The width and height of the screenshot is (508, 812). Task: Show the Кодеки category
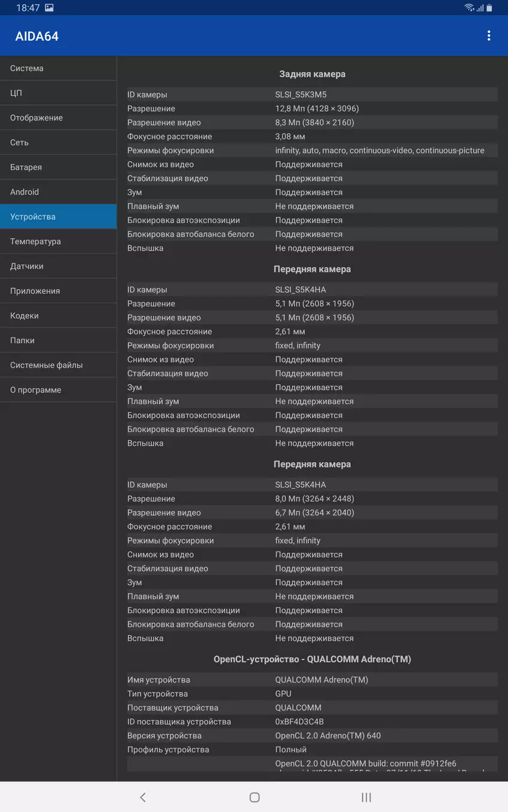58,316
